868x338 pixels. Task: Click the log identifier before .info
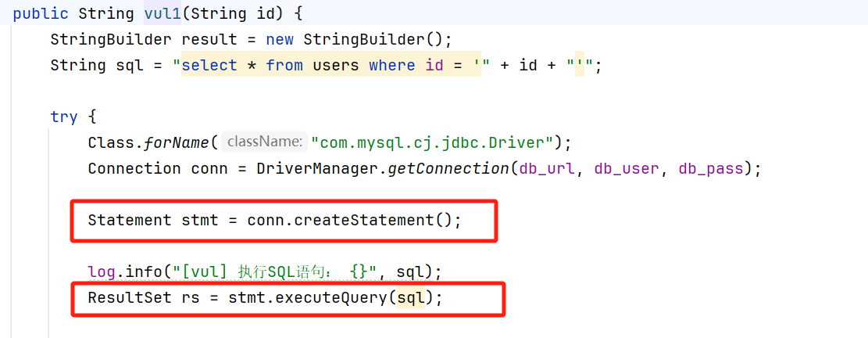click(102, 272)
